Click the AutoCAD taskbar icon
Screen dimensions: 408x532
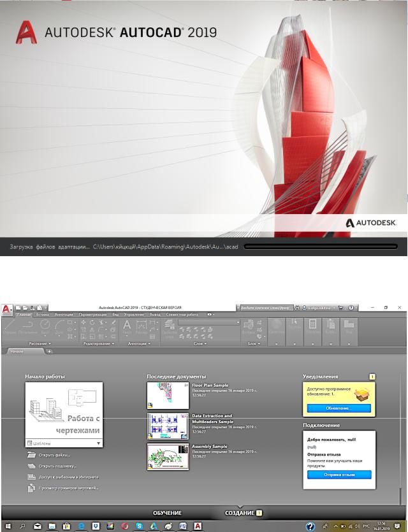tap(198, 526)
